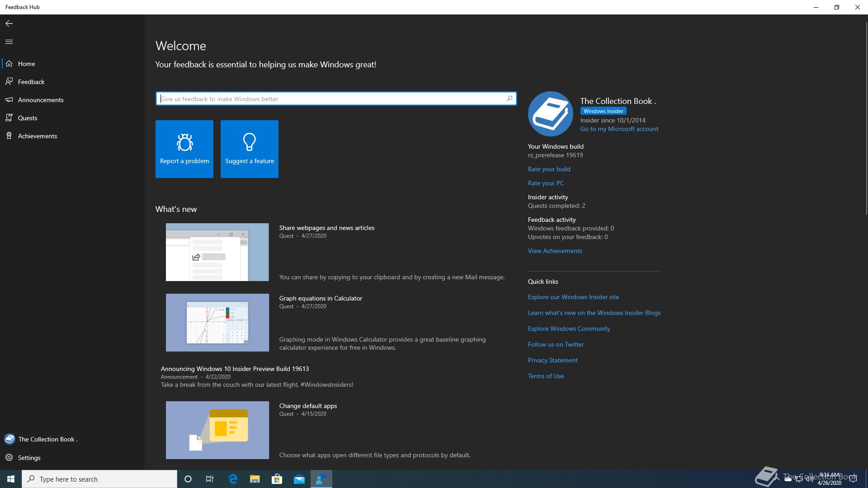Open Explore Windows Community link
The image size is (868, 488).
(569, 328)
